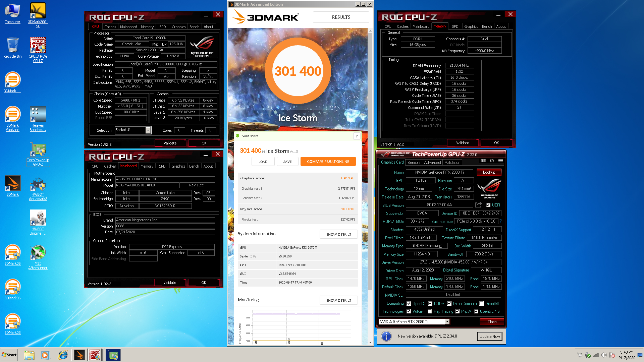Launch 3DMark 11 desktop shortcut
Viewport: 644px width, 362px height.
[12, 82]
